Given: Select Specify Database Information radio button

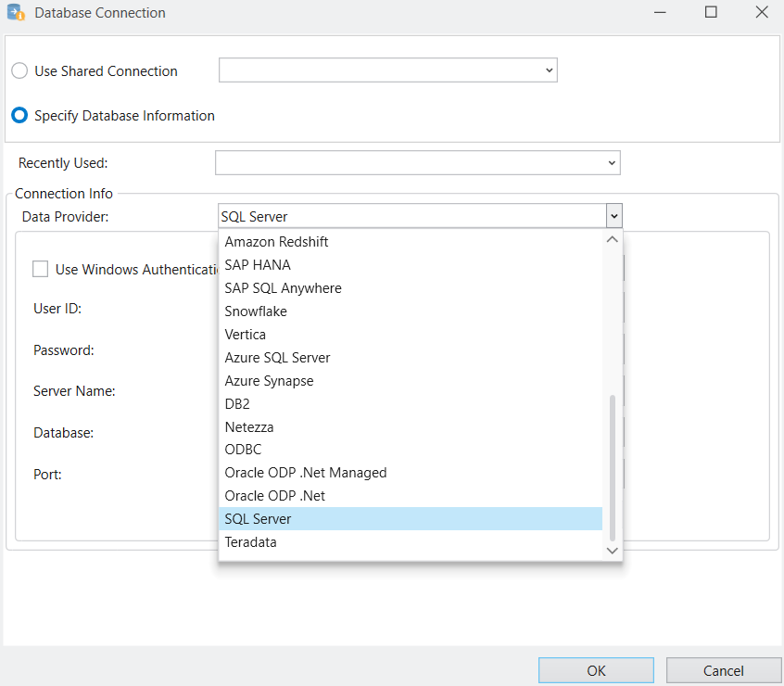Looking at the screenshot, I should point(19,116).
